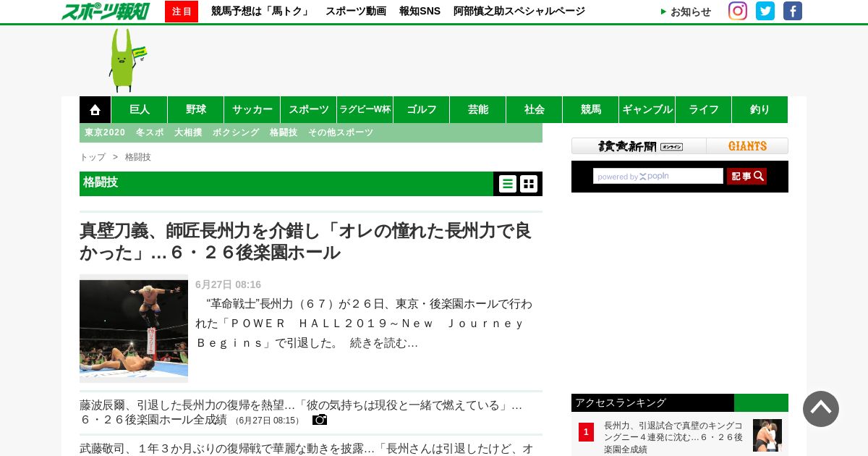Open the 社会 navigation tab
Image resolution: width=868 pixels, height=456 pixels.
[535, 109]
